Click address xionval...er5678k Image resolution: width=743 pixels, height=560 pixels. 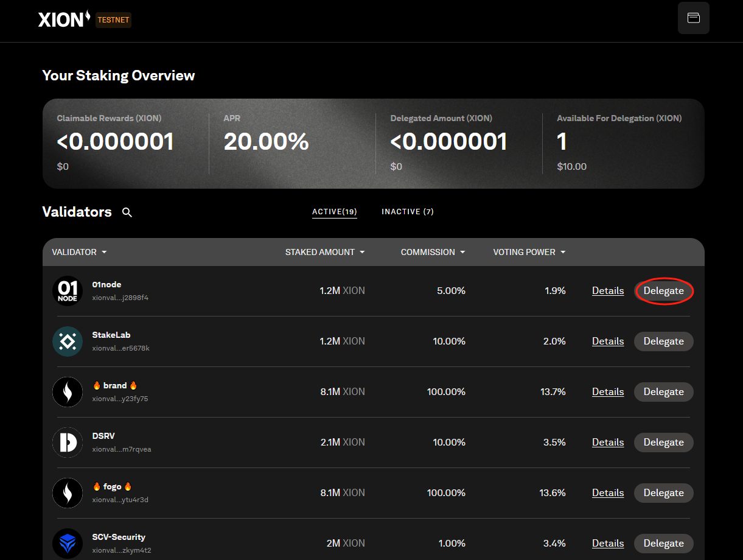(120, 349)
